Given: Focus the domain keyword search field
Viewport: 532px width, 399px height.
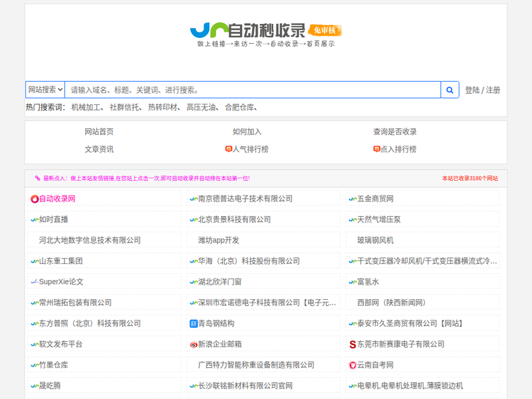Looking at the screenshot, I should point(253,90).
